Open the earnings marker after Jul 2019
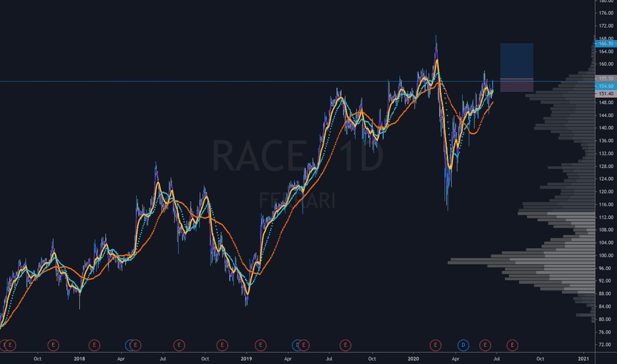The image size is (617, 364). pos(345,345)
